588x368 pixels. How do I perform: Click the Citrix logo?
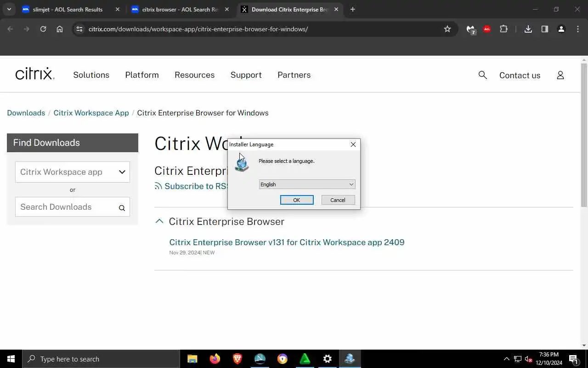35,74
